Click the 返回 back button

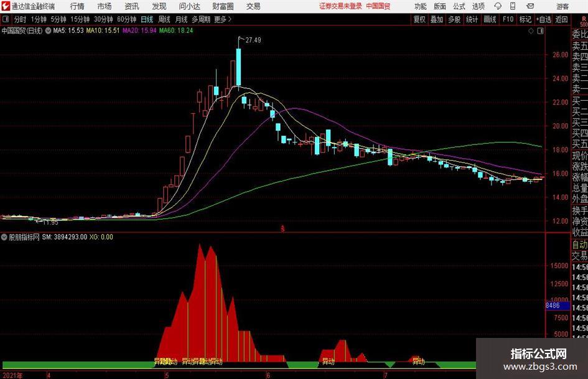click(x=561, y=19)
